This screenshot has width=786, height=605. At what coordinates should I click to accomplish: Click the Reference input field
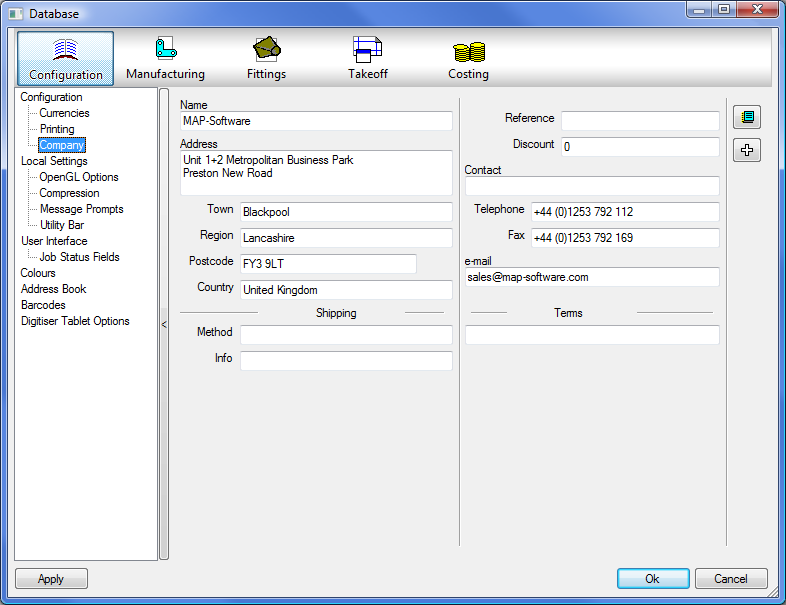640,121
